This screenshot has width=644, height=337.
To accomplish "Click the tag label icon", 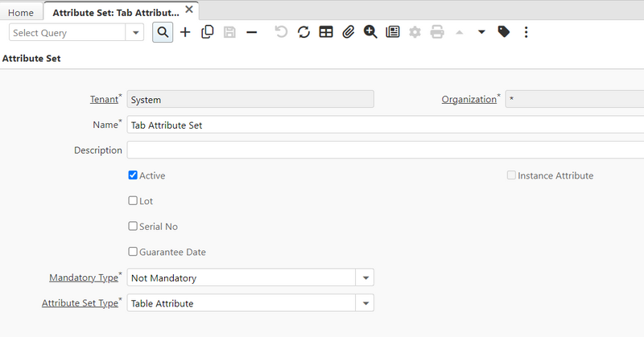I will [x=504, y=32].
